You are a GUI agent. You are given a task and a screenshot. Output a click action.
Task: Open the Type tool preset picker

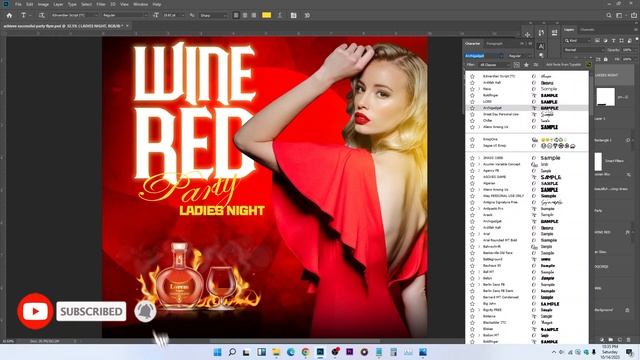tap(25, 15)
